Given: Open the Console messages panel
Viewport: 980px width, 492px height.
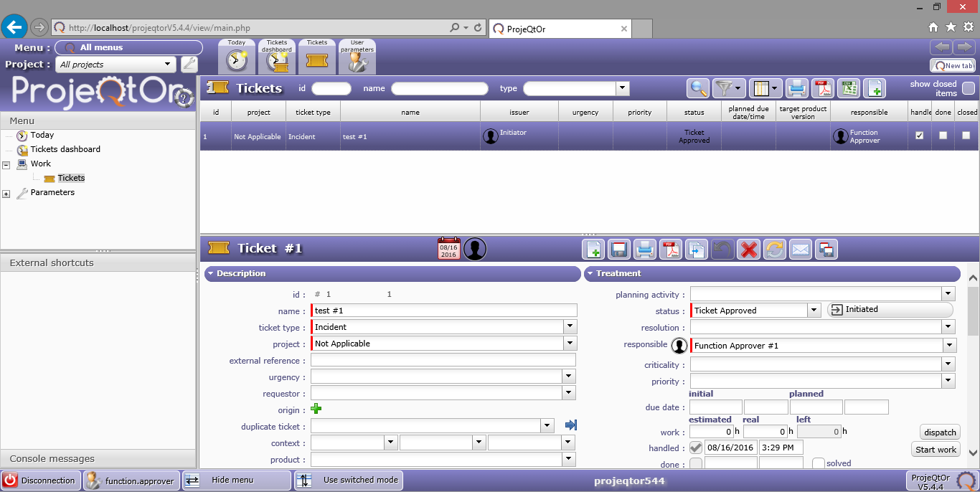Looking at the screenshot, I should pos(98,458).
